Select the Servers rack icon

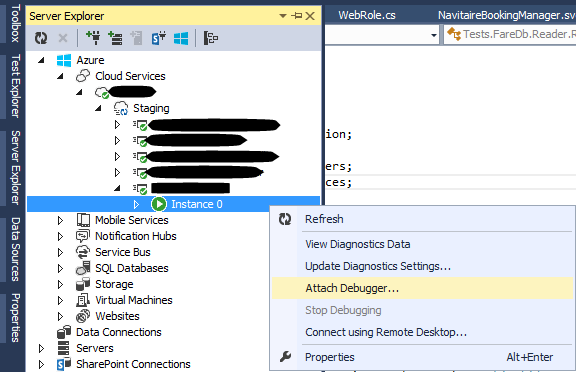[x=64, y=348]
